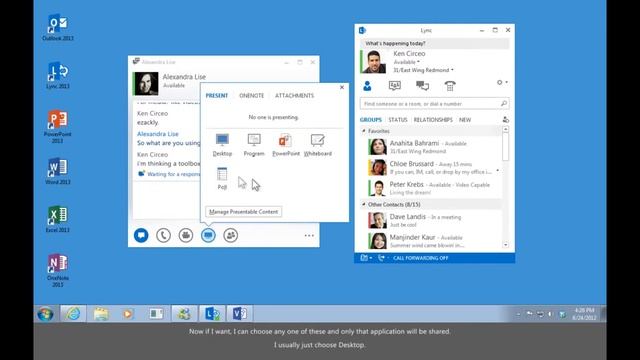This screenshot has height=360, width=640.
Task: Click the Add a Contact icon
Action: pyautogui.click(x=506, y=120)
